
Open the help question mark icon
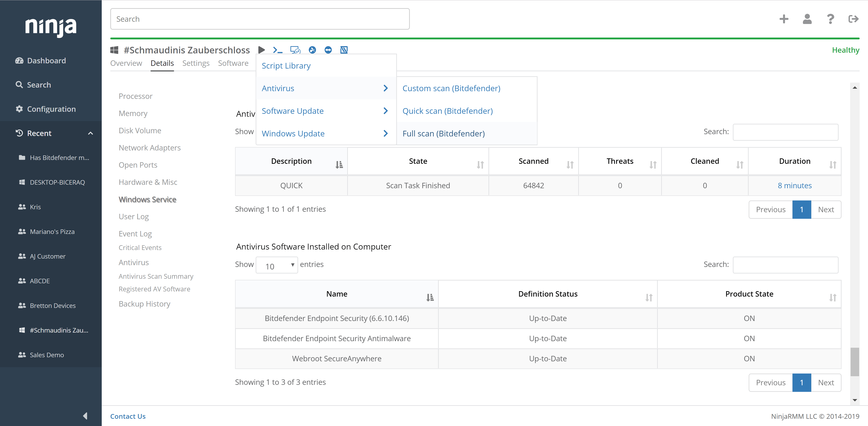[830, 19]
